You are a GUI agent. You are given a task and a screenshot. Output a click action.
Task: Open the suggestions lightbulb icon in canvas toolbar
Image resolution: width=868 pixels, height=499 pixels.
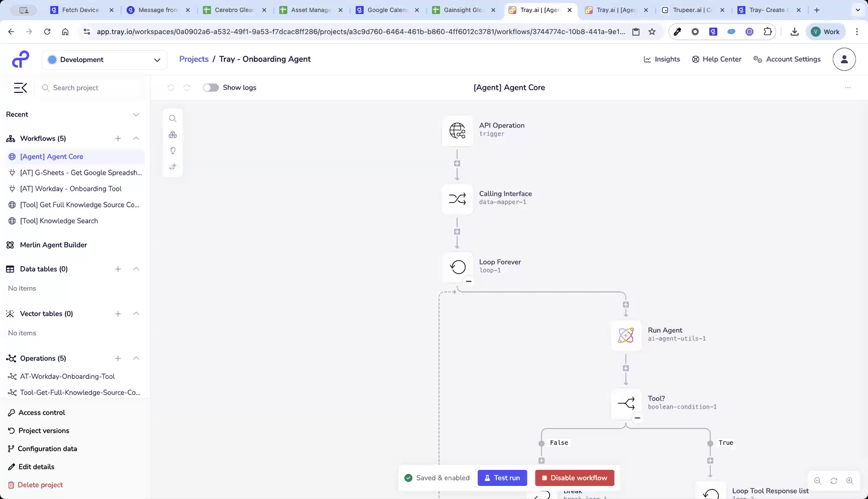pyautogui.click(x=173, y=151)
